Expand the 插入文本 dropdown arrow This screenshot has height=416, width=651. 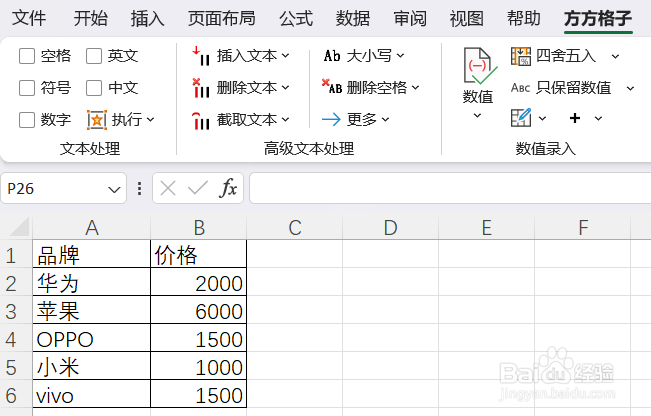point(285,55)
